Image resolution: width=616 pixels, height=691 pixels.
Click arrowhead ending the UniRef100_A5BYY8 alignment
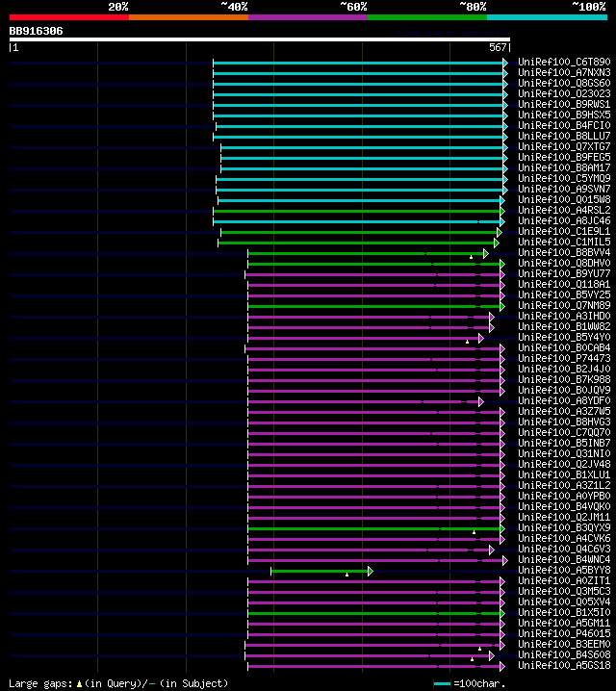coord(371,571)
